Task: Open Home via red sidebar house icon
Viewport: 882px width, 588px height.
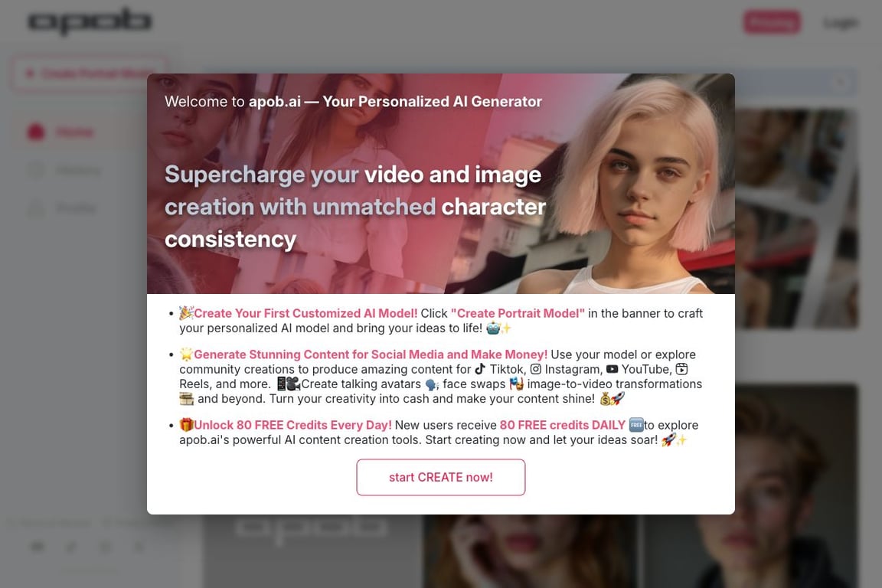Action: tap(36, 132)
